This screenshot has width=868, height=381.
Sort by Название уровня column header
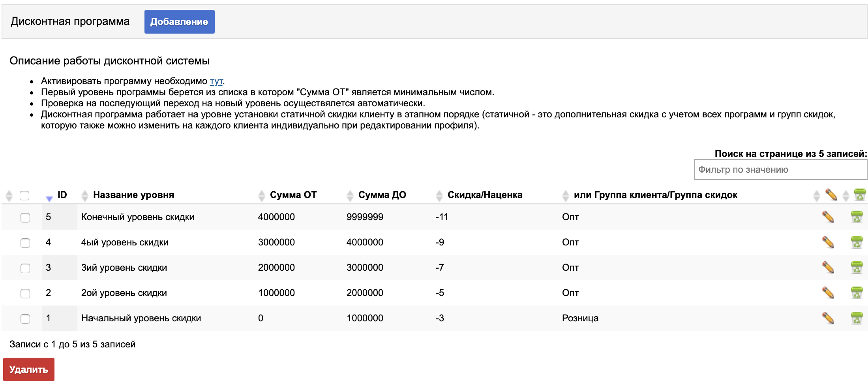click(133, 195)
